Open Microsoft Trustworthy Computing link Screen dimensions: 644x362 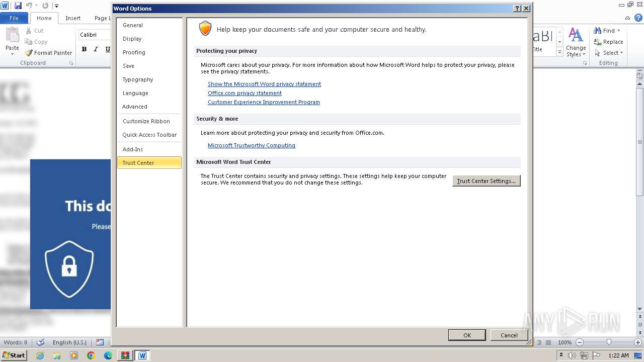click(x=251, y=145)
